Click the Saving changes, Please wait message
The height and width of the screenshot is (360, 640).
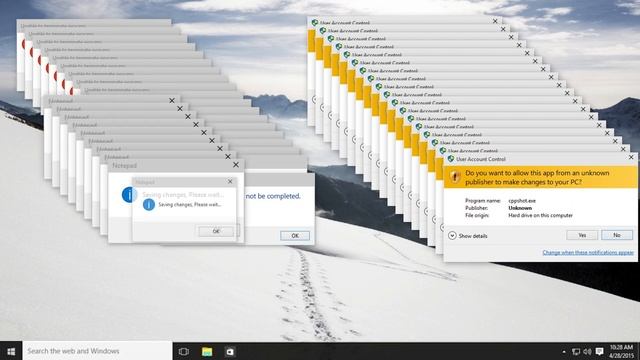point(190,204)
